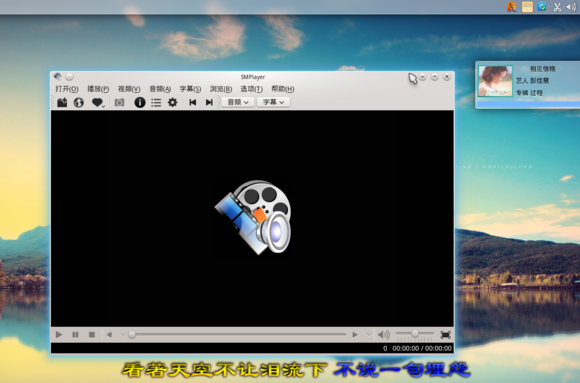
Task: Click the blue refresh icon in system tray
Action: (542, 6)
